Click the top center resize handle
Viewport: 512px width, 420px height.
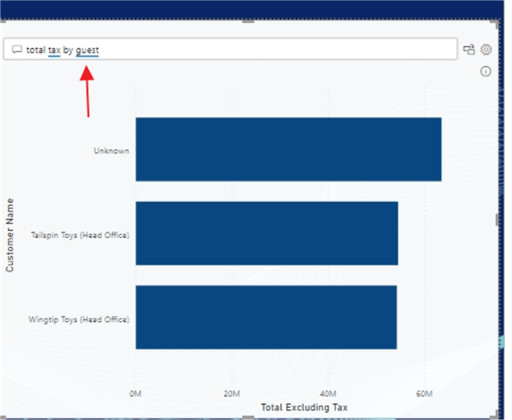coord(248,21)
